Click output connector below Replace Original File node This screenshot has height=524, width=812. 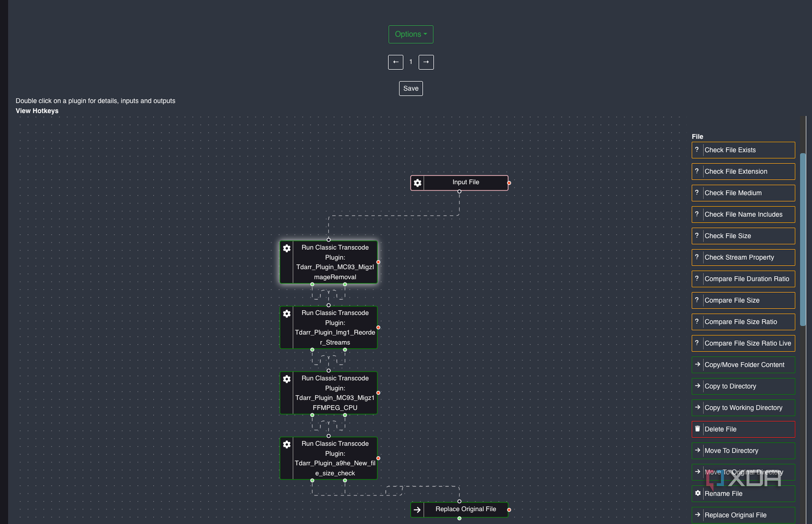pyautogui.click(x=459, y=518)
